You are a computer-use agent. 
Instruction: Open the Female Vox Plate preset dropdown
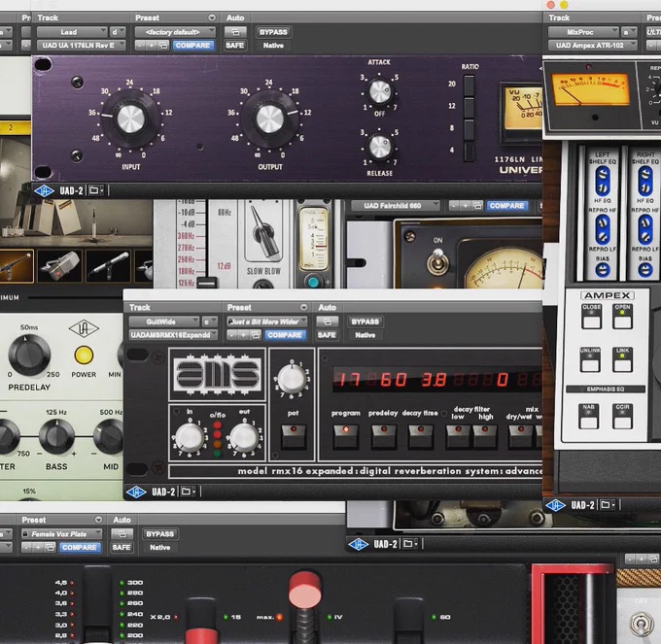tap(61, 534)
